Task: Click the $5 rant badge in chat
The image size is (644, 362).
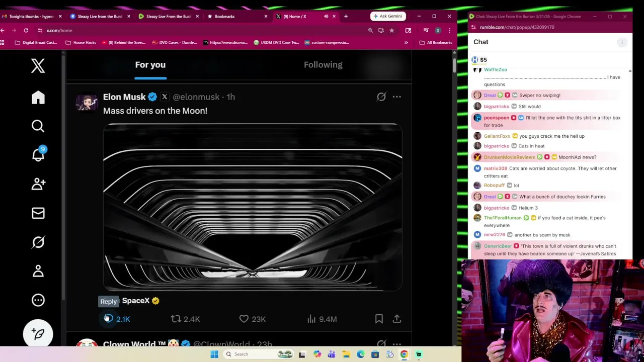Action: (479, 60)
